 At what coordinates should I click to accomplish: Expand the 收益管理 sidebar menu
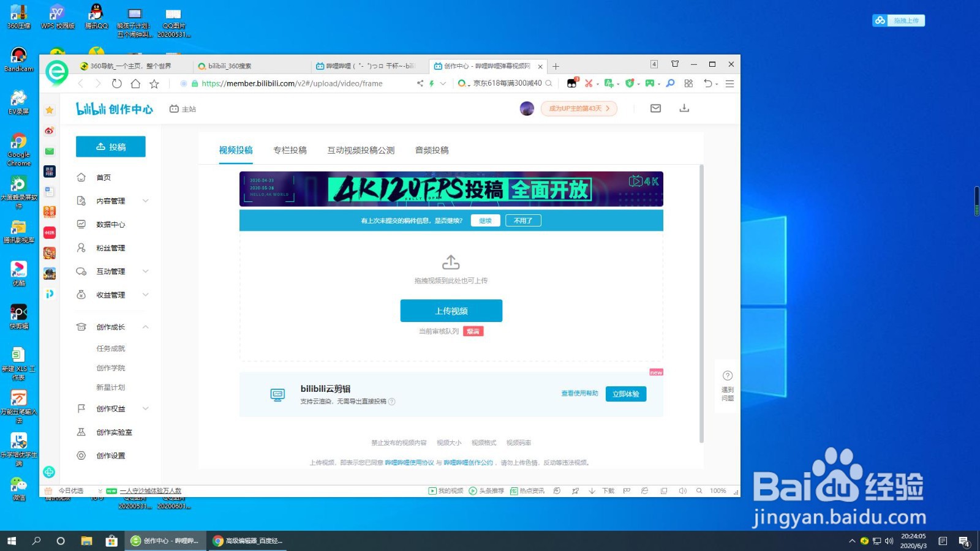145,294
